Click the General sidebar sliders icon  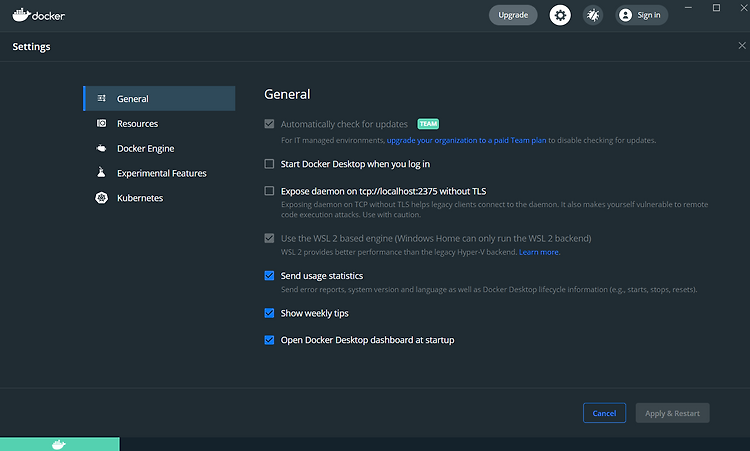101,98
